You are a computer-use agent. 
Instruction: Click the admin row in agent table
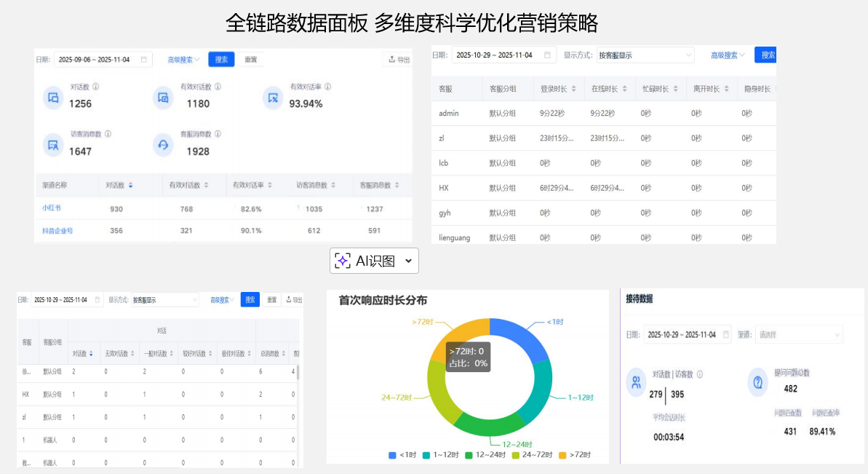point(604,113)
